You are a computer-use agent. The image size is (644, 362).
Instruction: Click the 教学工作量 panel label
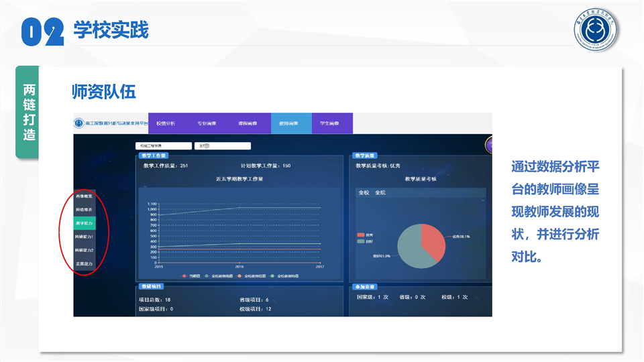154,156
